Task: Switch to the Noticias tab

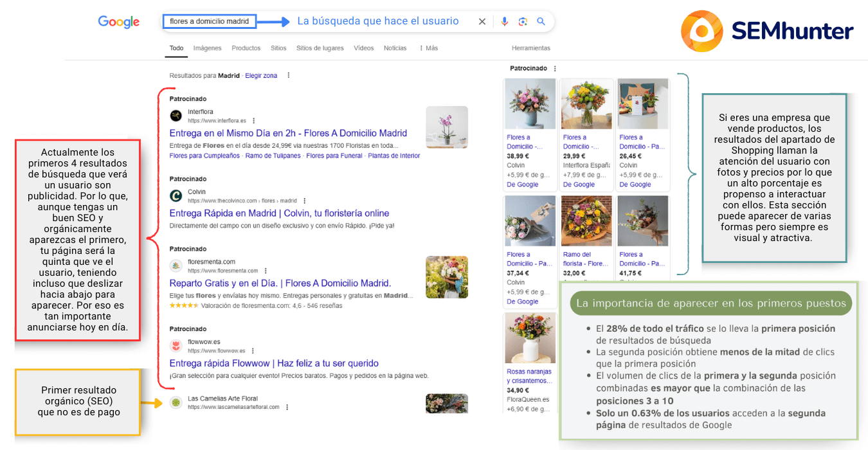Action: point(395,48)
